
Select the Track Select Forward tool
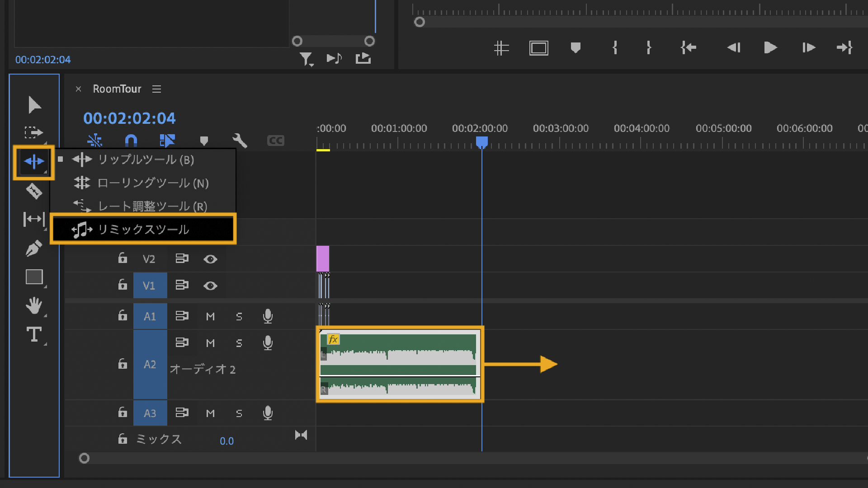click(x=34, y=132)
